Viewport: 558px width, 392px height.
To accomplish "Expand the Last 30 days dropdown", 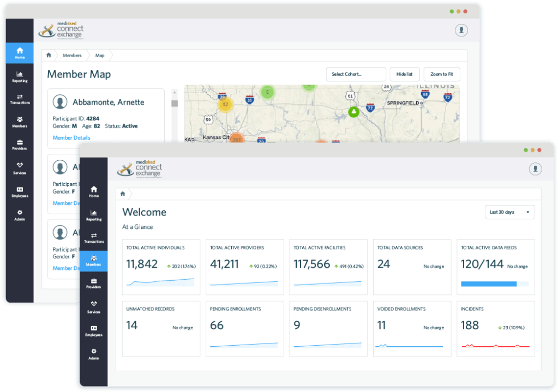I will pyautogui.click(x=509, y=212).
